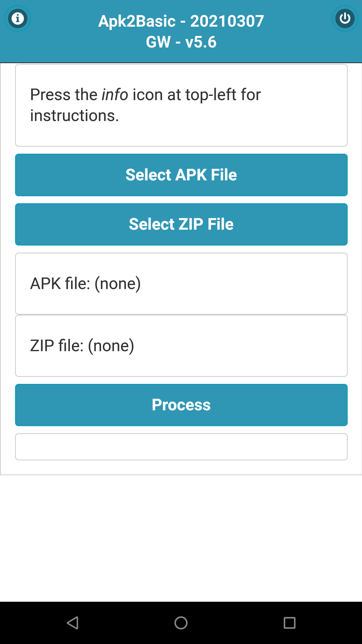The image size is (362, 644).
Task: Tap the 20210307 date in header
Action: tap(227, 21)
